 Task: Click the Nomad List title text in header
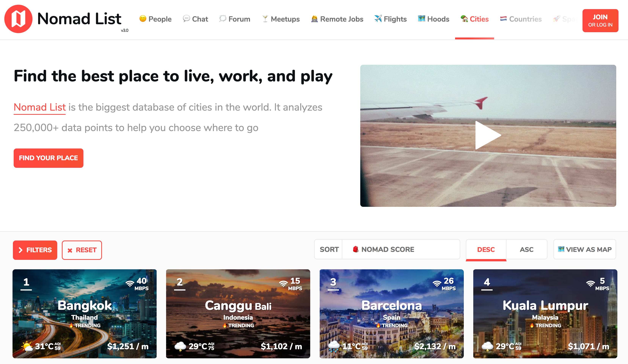[x=79, y=19]
